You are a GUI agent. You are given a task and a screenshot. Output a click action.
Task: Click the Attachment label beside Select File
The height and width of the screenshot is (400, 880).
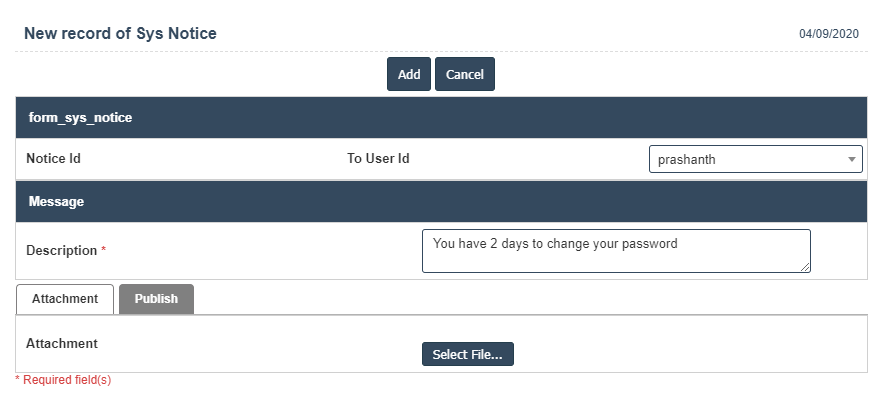pos(62,343)
